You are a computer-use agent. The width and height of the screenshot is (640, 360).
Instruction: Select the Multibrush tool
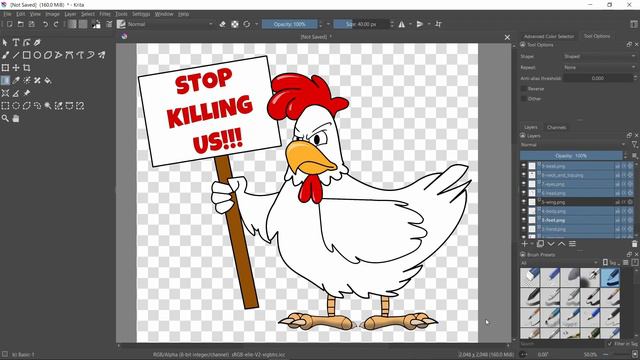click(101, 55)
